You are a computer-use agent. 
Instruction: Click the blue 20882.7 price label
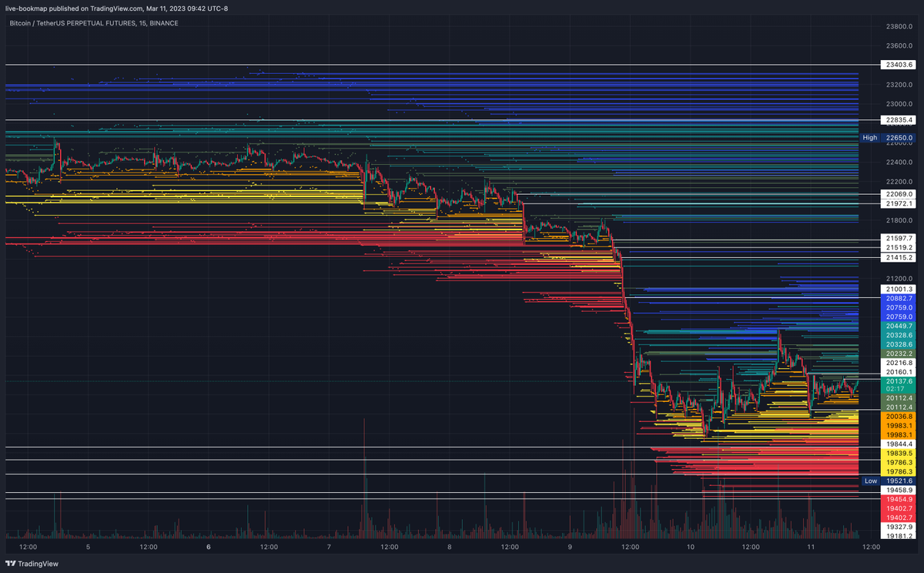[x=899, y=298]
